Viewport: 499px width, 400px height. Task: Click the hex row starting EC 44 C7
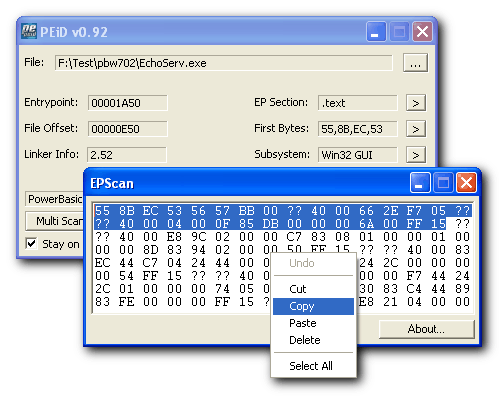pos(283,263)
